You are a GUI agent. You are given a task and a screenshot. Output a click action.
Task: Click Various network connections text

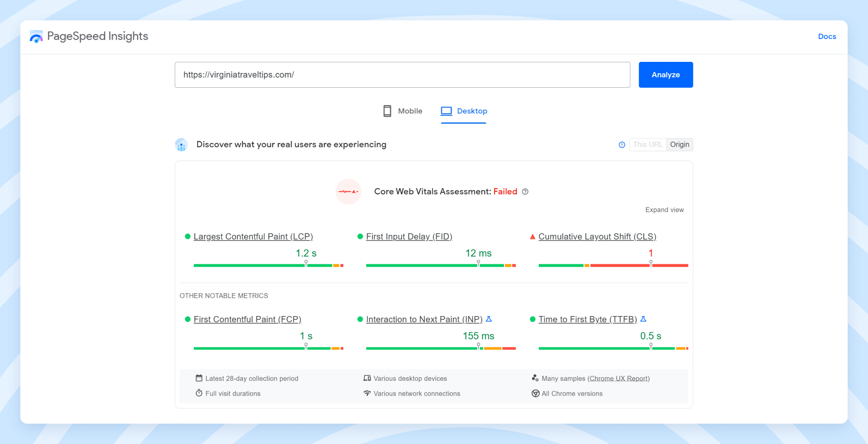(x=417, y=394)
